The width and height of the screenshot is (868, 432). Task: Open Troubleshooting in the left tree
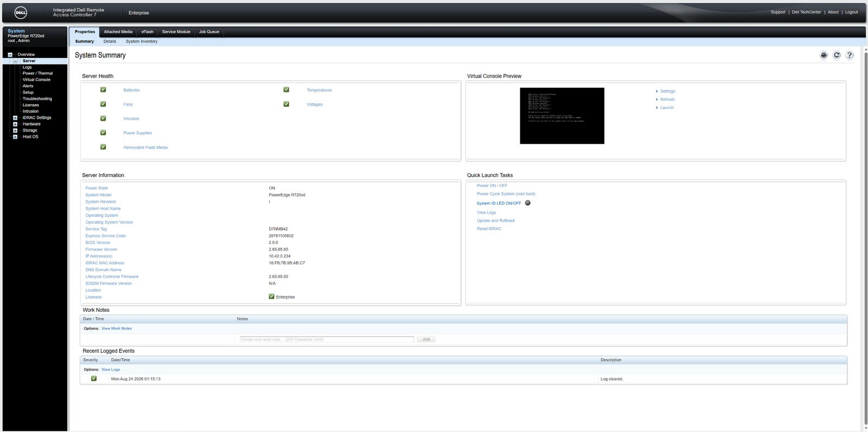tap(37, 99)
